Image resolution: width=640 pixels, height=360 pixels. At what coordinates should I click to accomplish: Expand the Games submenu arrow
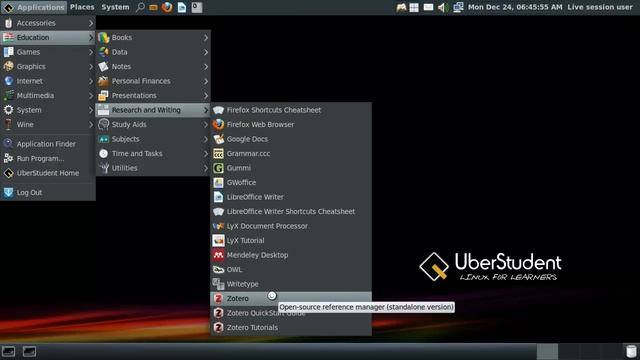point(91,52)
